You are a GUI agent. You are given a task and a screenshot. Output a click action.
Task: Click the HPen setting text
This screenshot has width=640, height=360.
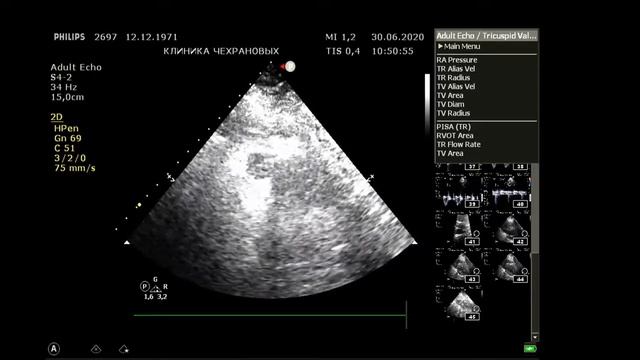[66, 129]
